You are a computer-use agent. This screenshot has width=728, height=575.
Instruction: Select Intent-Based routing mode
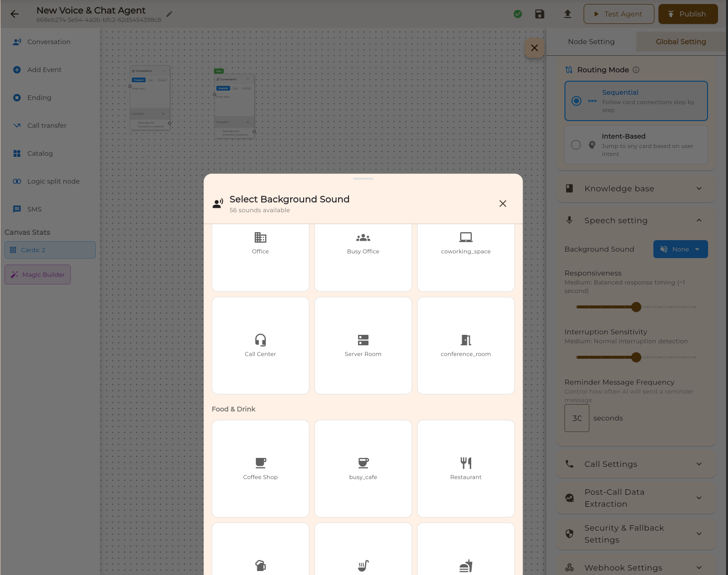pyautogui.click(x=636, y=144)
